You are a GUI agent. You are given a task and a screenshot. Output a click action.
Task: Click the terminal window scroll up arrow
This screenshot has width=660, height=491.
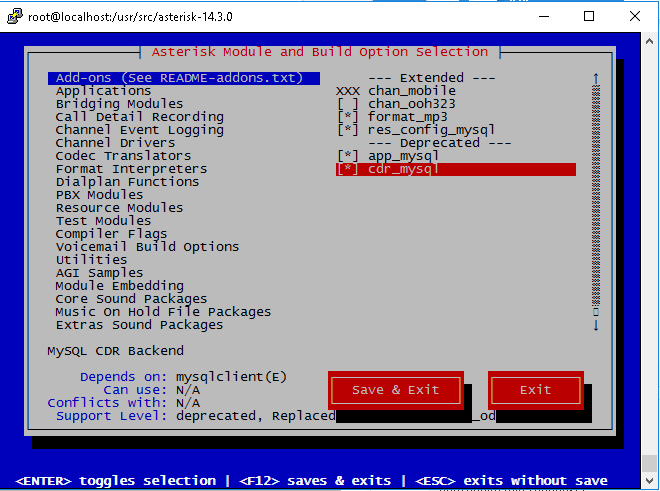[649, 41]
